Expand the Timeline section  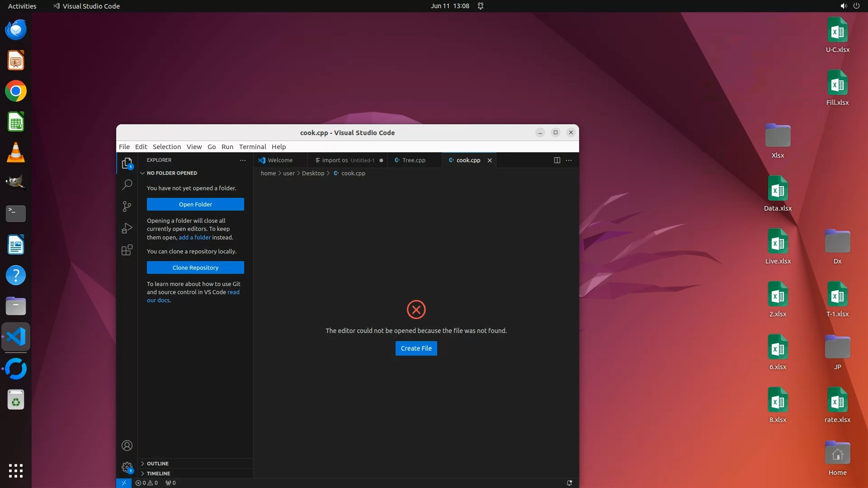(158, 474)
